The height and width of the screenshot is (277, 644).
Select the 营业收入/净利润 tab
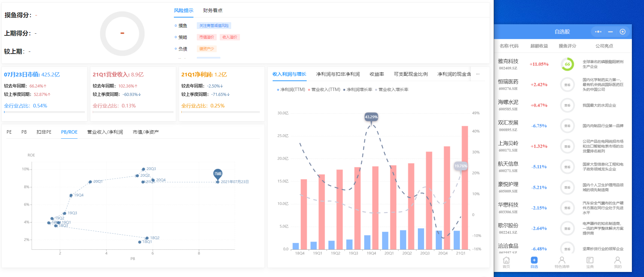[x=105, y=132]
